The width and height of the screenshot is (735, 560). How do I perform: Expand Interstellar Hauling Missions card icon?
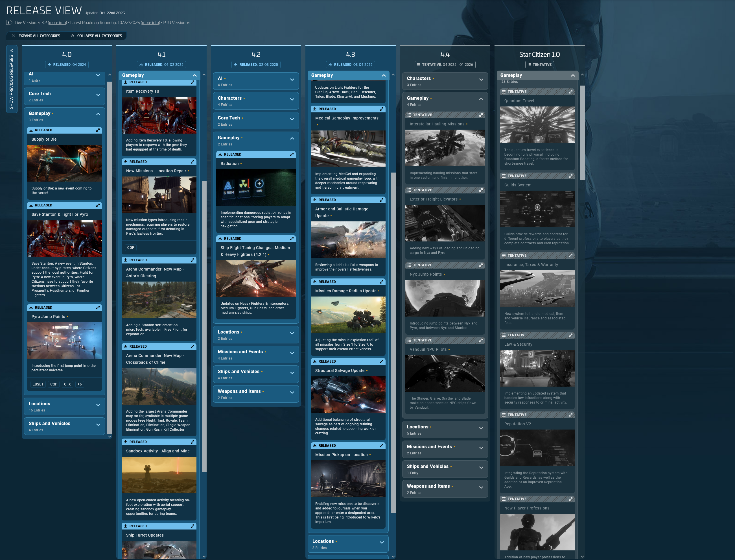tap(481, 115)
